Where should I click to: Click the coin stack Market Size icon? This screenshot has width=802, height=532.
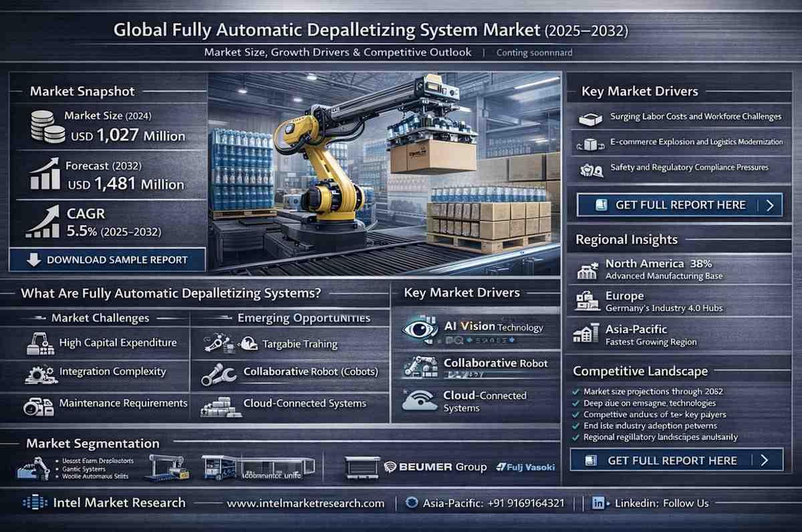43,126
